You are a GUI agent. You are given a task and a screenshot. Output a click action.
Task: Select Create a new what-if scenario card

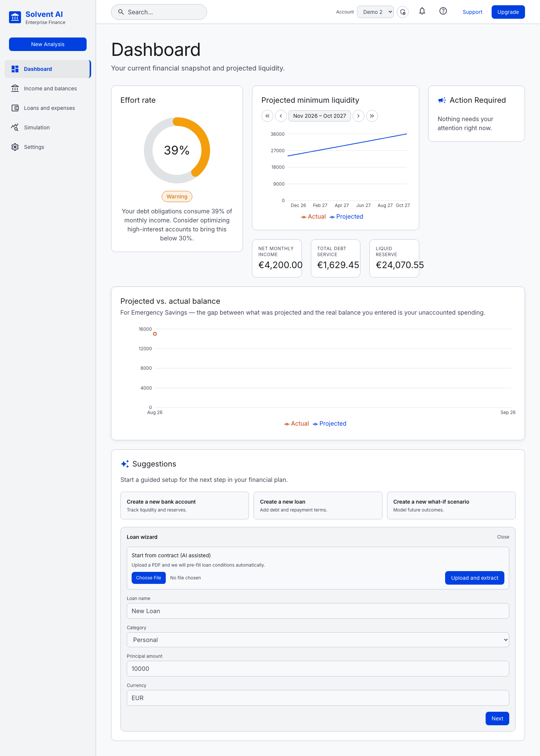pos(451,505)
